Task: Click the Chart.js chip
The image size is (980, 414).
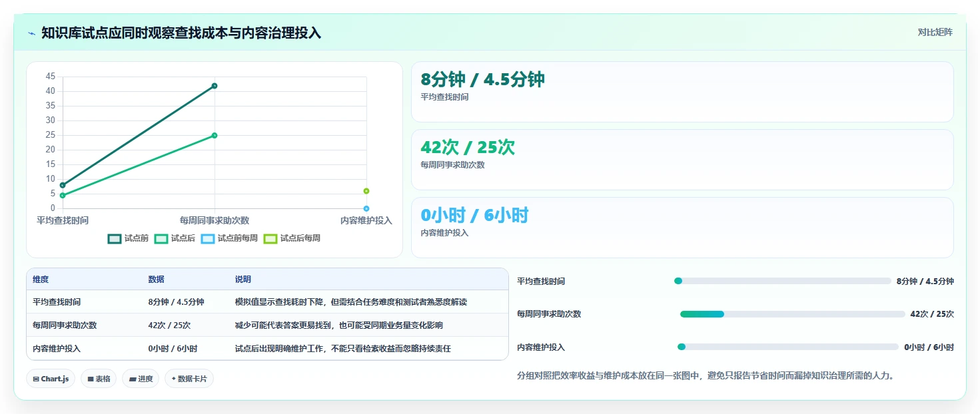Action: pos(51,379)
